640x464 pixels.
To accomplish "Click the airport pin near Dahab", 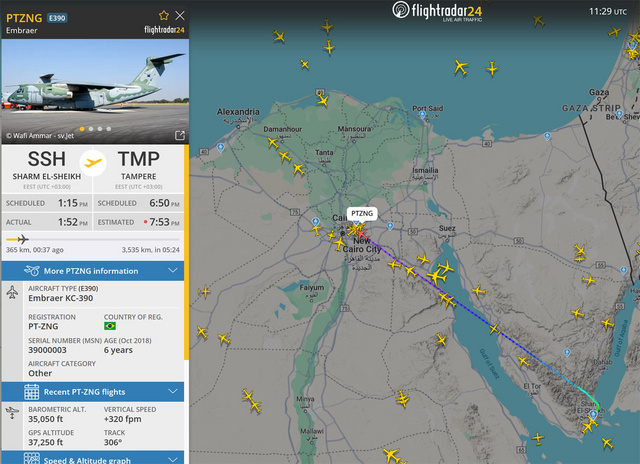I will [567, 352].
